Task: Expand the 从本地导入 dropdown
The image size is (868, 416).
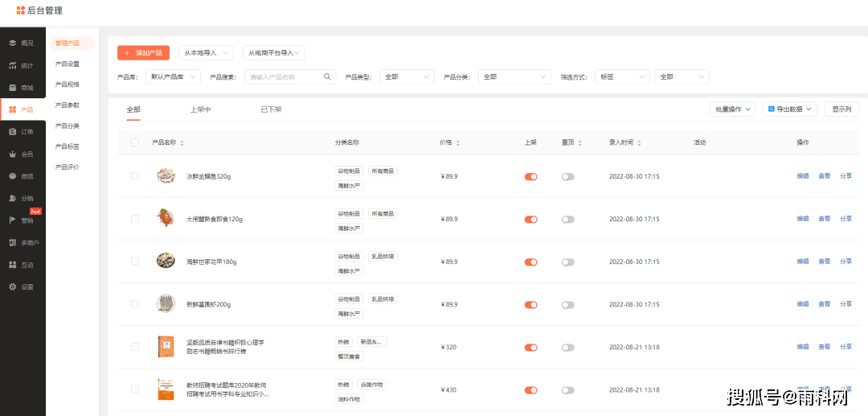Action: coord(206,53)
